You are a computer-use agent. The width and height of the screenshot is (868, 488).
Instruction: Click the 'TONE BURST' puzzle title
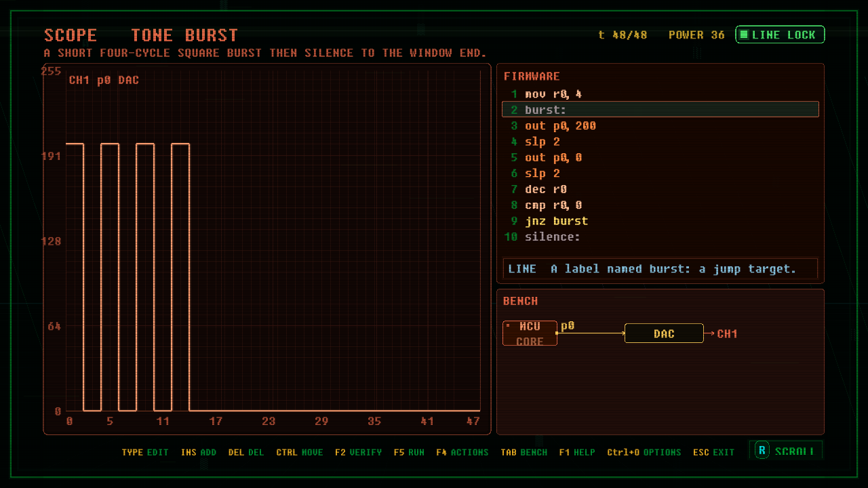[x=184, y=35]
